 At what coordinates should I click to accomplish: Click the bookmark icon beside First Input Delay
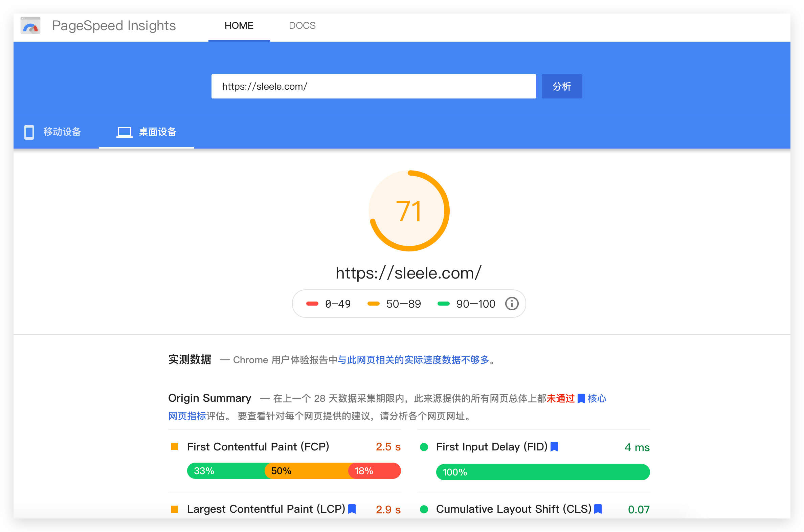[x=554, y=446]
